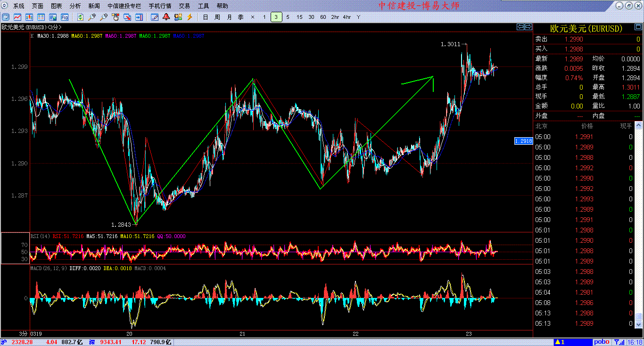Switch to quarterly (季) period

click(241, 17)
